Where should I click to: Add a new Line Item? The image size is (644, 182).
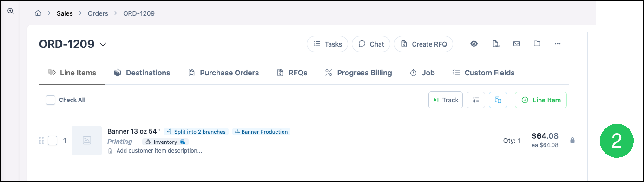tap(541, 100)
